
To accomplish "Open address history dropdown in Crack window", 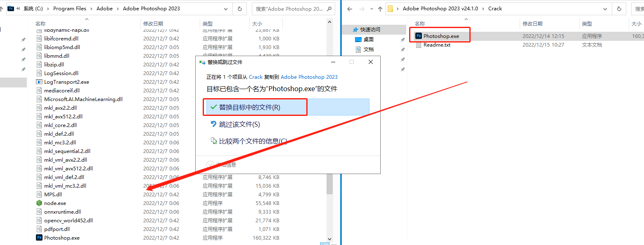I will [x=605, y=8].
